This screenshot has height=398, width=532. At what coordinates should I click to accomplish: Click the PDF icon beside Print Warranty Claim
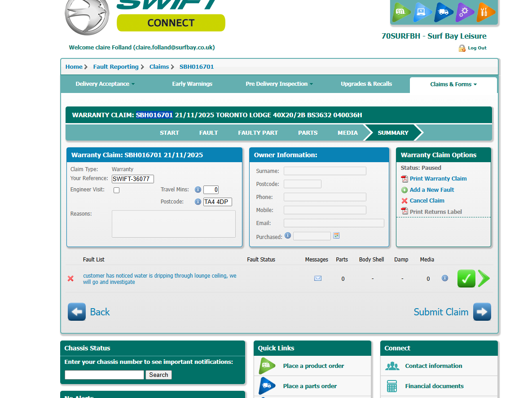pyautogui.click(x=404, y=179)
